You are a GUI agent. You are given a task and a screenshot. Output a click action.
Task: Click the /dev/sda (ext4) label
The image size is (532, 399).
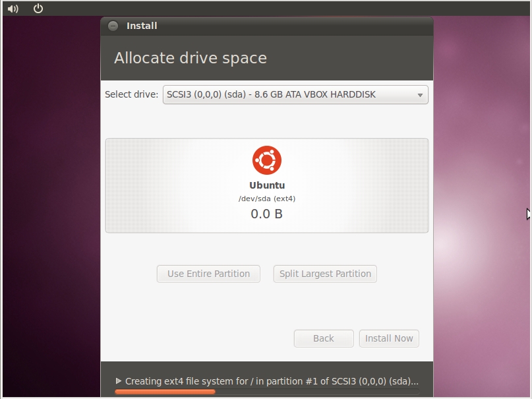click(x=267, y=199)
